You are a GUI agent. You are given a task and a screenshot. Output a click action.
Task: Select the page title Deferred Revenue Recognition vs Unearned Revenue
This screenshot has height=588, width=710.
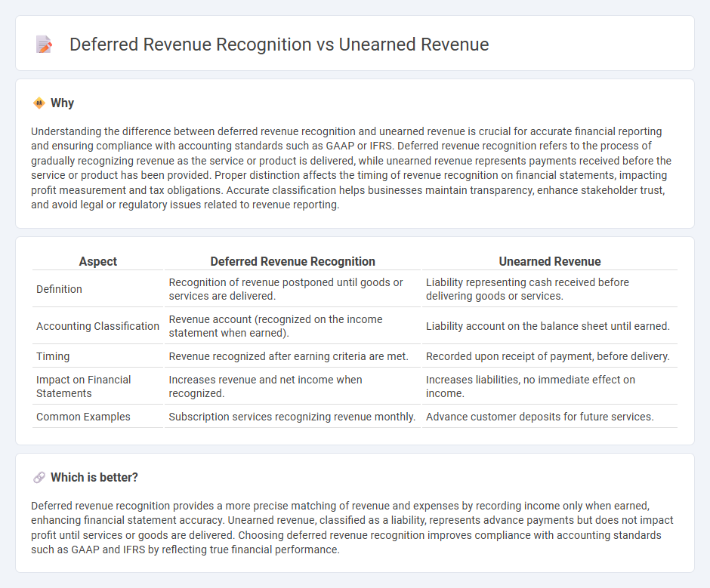coord(279,45)
